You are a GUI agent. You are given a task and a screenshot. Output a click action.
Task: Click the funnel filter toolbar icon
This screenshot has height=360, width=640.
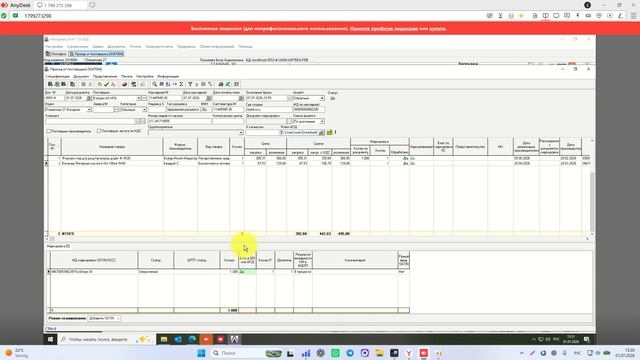190,84
